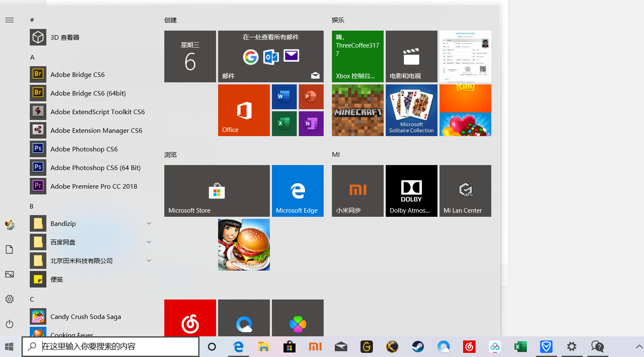Open the 电影和电视 tile
The width and height of the screenshot is (644, 357).
pyautogui.click(x=411, y=56)
